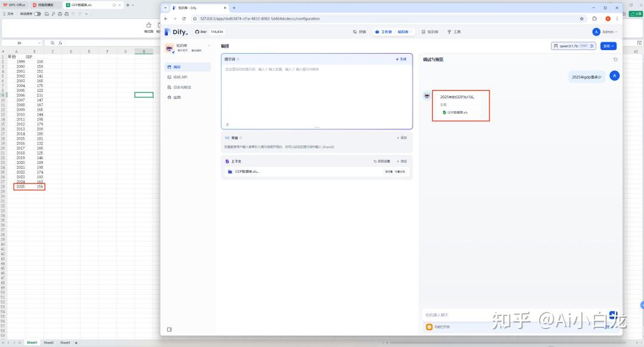This screenshot has height=347, width=644.
Task: Open the cited GDP数据表.xls file in the answer
Action: pos(457,112)
